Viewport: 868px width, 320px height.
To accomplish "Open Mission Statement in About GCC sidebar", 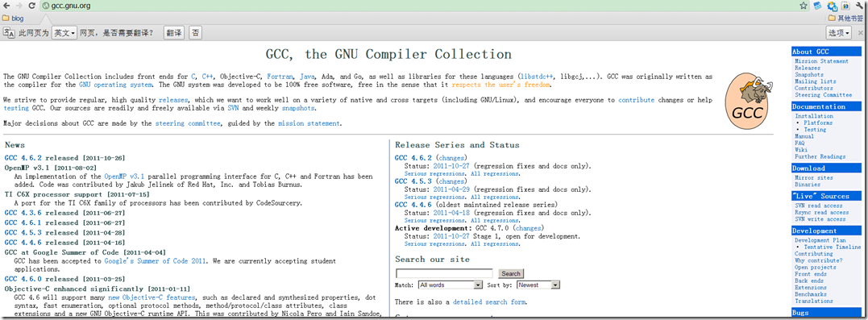I will click(x=821, y=61).
